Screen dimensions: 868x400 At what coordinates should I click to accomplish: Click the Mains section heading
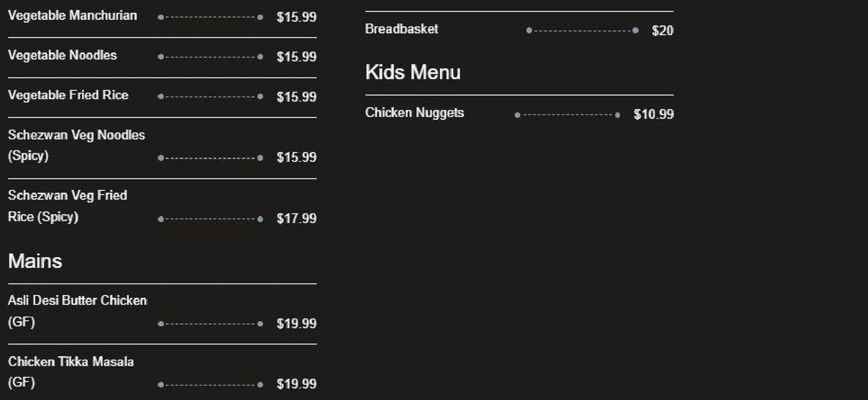point(35,261)
